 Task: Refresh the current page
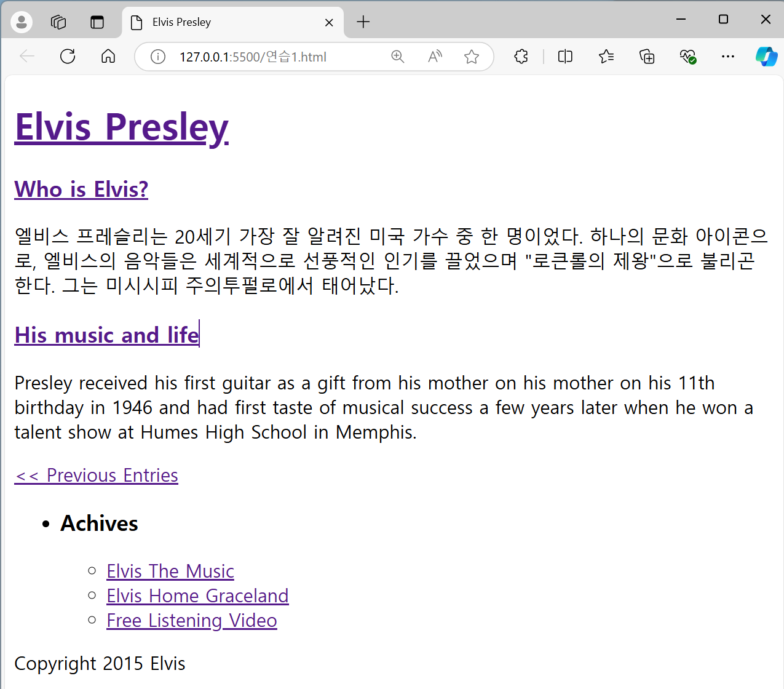(68, 57)
